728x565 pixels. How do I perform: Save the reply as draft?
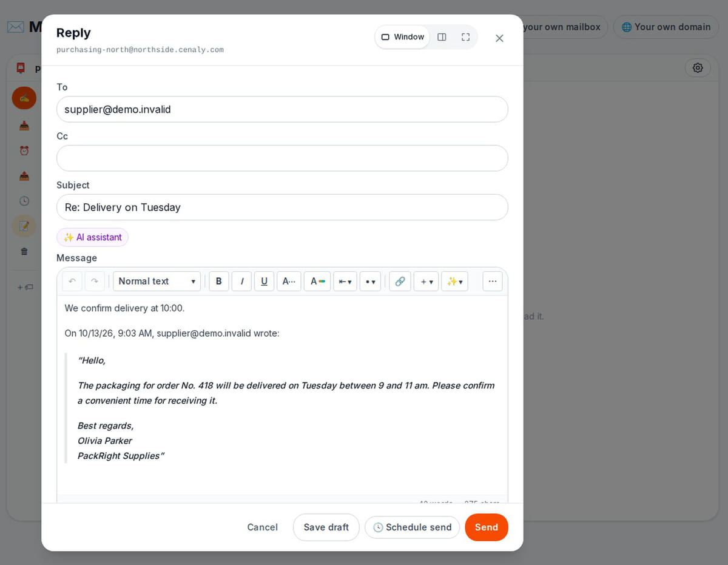[326, 527]
